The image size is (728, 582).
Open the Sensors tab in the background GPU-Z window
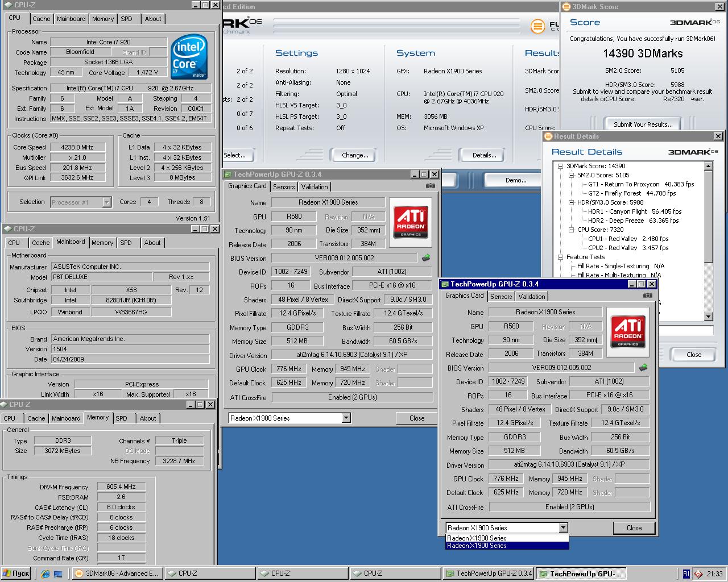tap(284, 186)
